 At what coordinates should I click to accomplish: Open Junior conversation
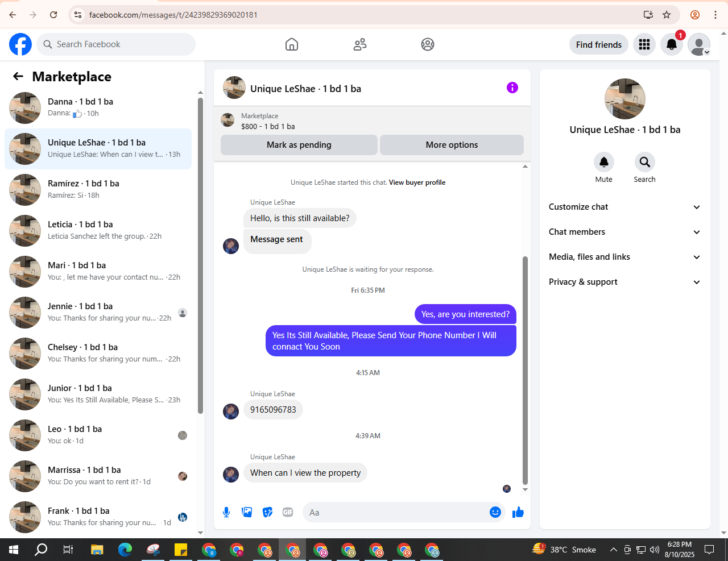pyautogui.click(x=98, y=394)
